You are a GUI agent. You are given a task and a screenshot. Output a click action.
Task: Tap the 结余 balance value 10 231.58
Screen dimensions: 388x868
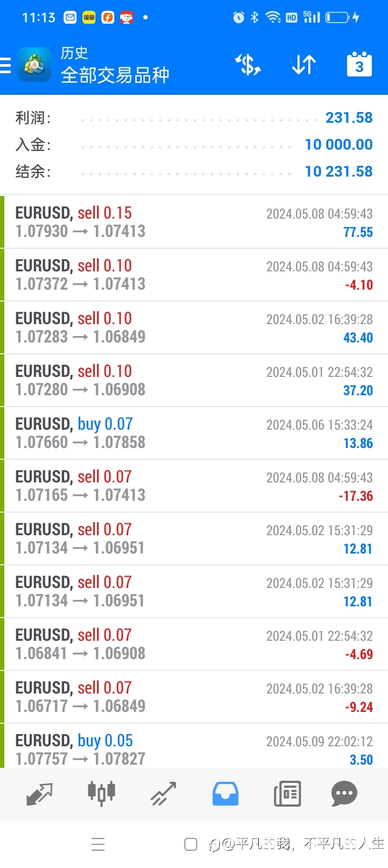point(339,171)
